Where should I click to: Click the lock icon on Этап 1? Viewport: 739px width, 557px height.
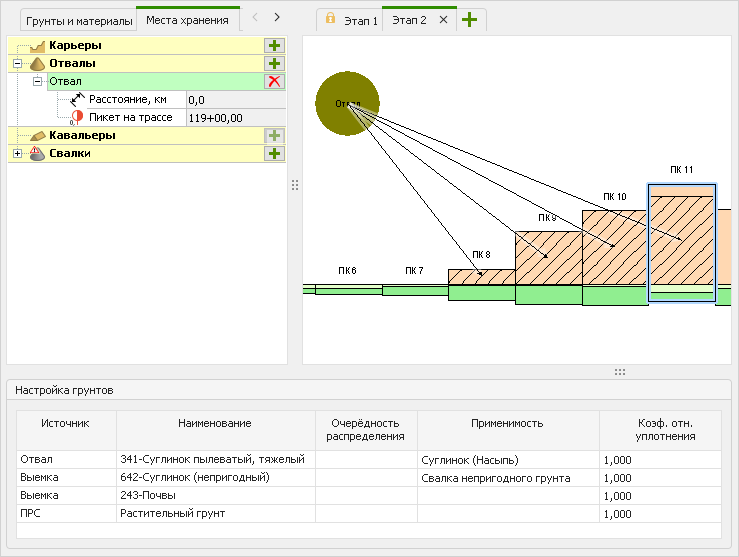[330, 19]
